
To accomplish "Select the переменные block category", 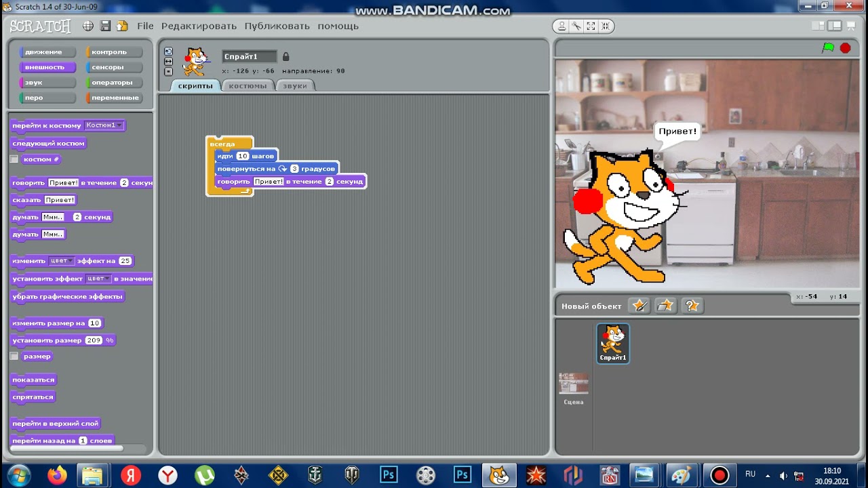I will [114, 98].
